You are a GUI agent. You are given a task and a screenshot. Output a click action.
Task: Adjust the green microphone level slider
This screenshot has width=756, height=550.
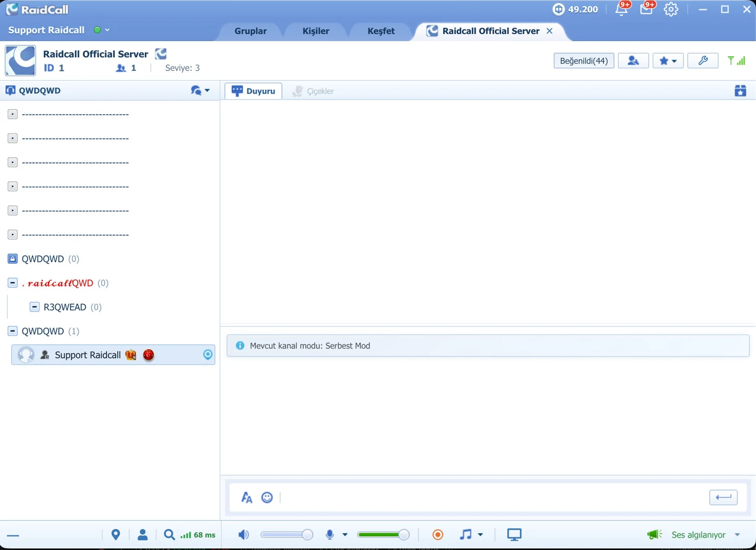click(383, 535)
